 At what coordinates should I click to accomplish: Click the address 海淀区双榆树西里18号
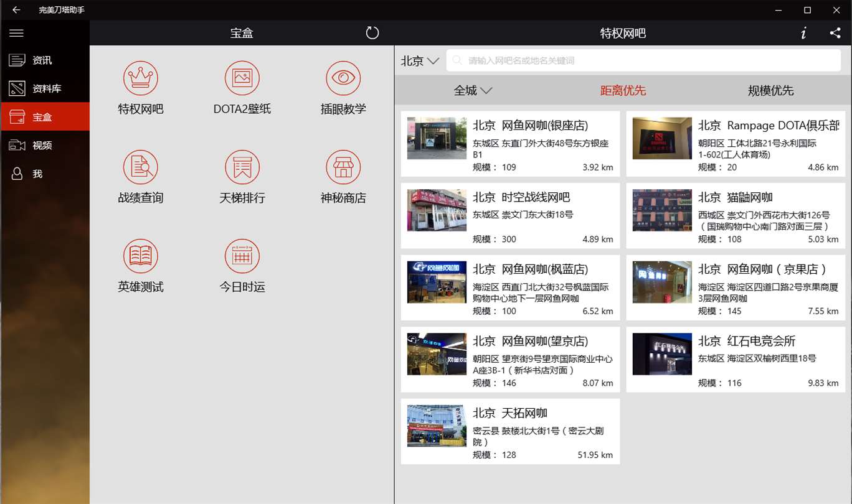click(x=772, y=358)
